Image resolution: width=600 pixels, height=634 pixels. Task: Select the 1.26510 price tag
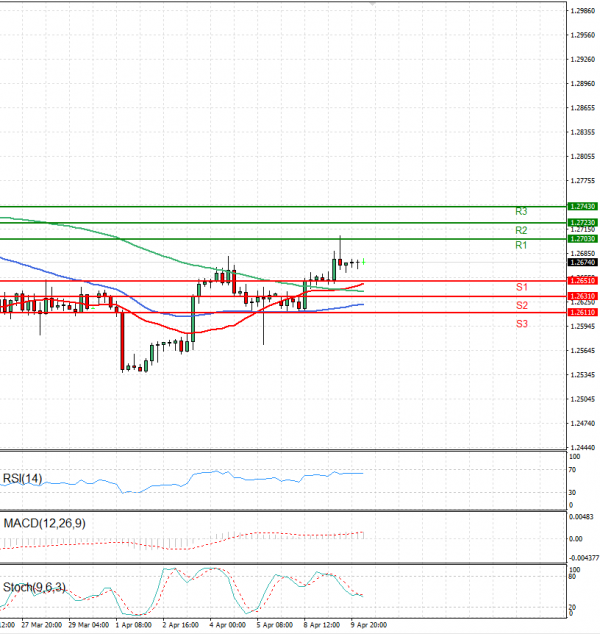point(583,281)
